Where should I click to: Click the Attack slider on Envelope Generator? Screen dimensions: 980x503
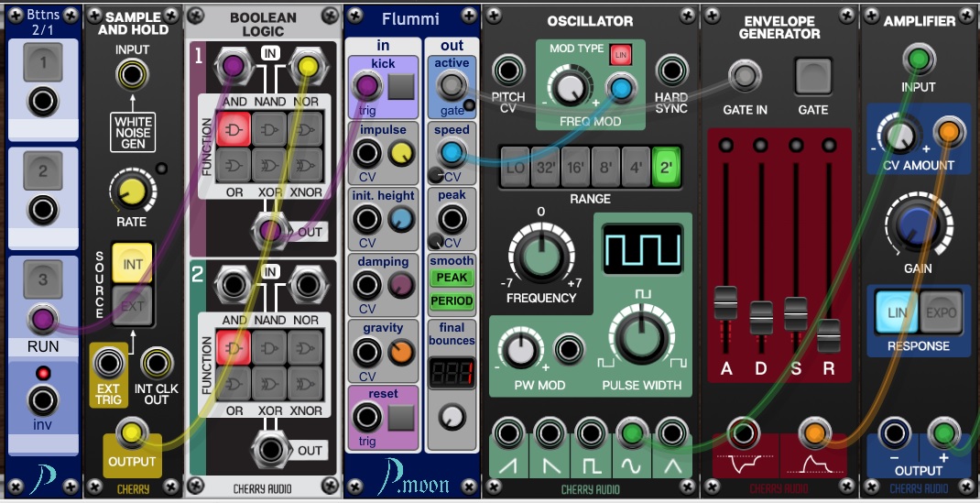725,303
